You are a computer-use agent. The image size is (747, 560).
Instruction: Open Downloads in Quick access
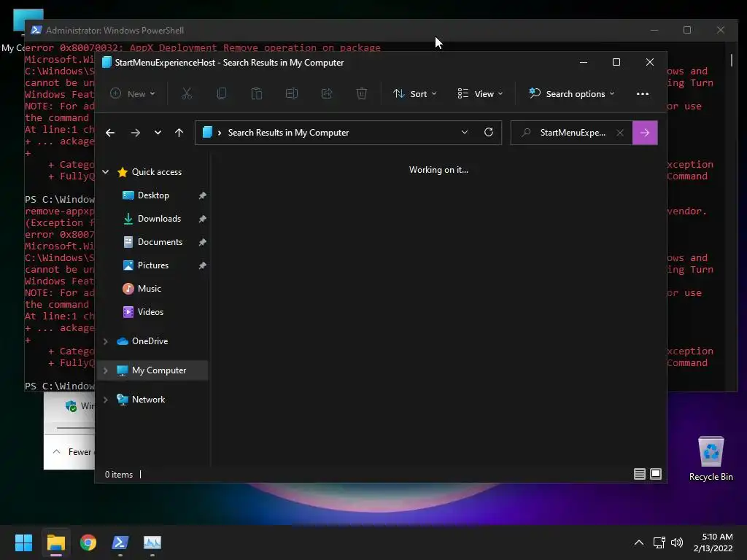coord(159,219)
